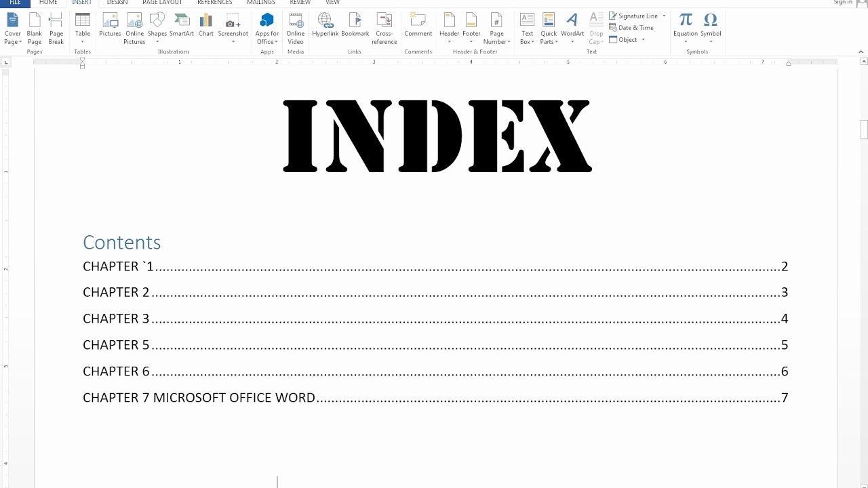868x488 pixels.
Task: Open the Table dropdown
Action: [83, 28]
